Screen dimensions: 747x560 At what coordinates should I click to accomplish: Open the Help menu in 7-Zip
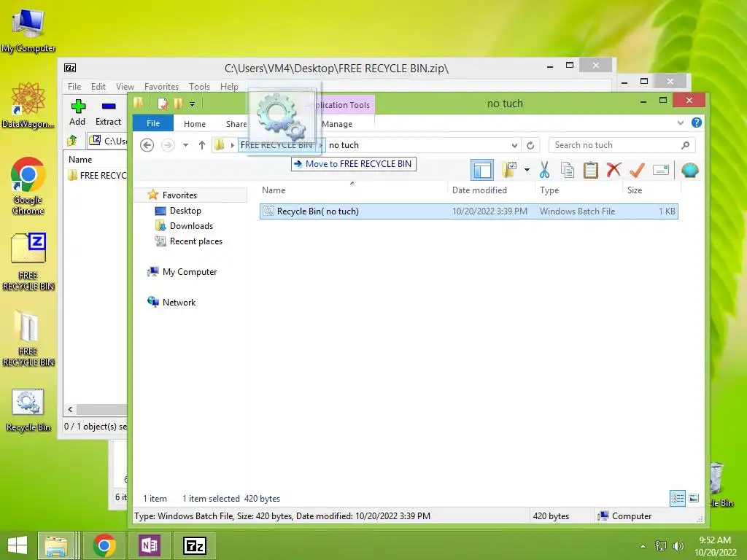[229, 87]
